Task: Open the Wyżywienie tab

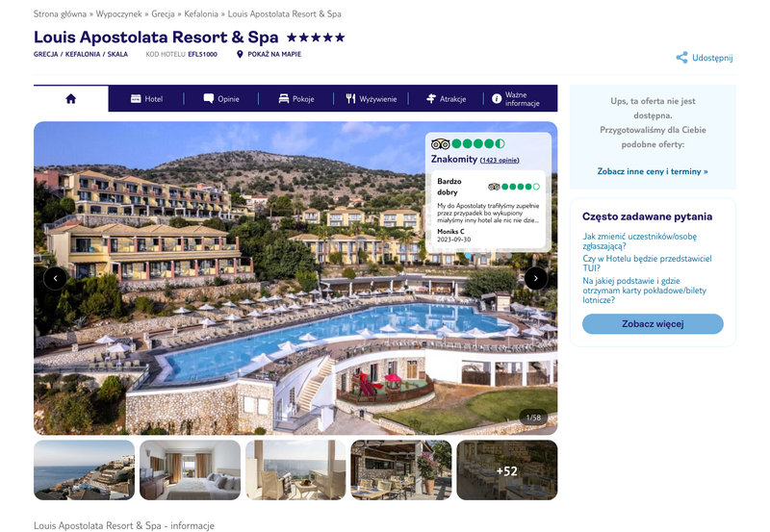Action: (372, 99)
